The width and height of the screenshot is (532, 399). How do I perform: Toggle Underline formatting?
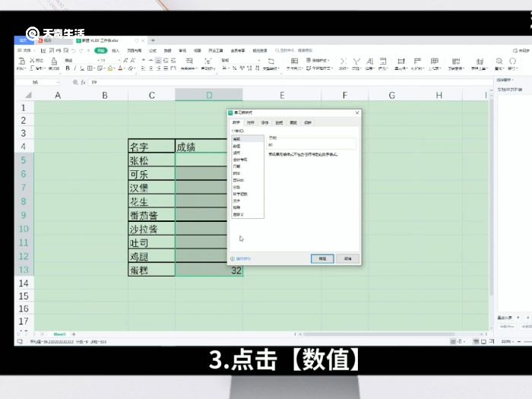(82, 68)
